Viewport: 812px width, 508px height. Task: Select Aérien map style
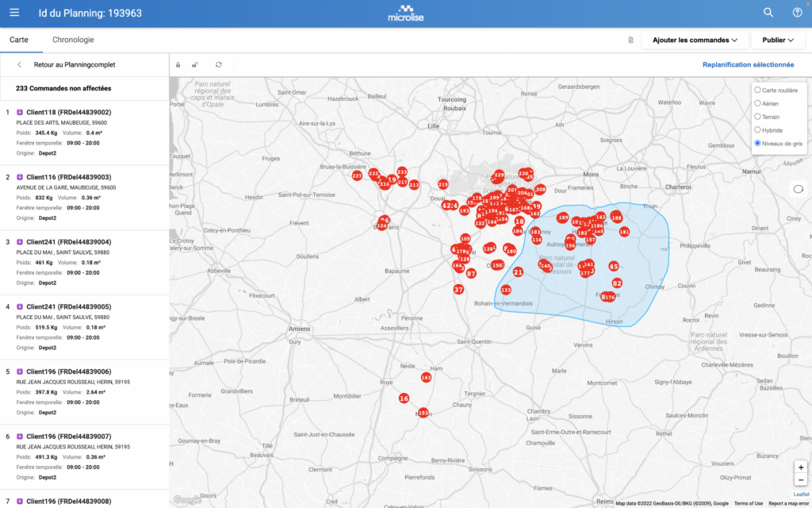point(757,103)
